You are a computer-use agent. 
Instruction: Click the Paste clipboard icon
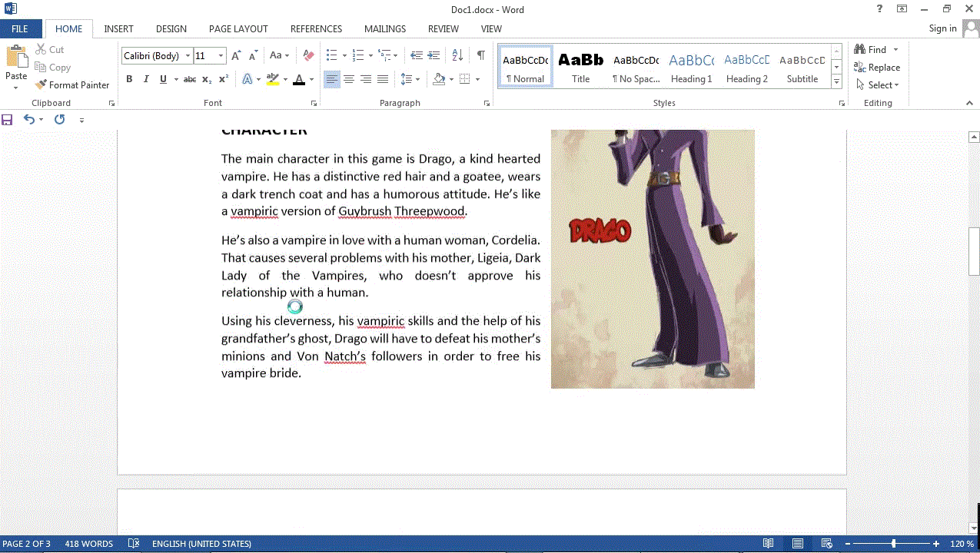coord(16,57)
